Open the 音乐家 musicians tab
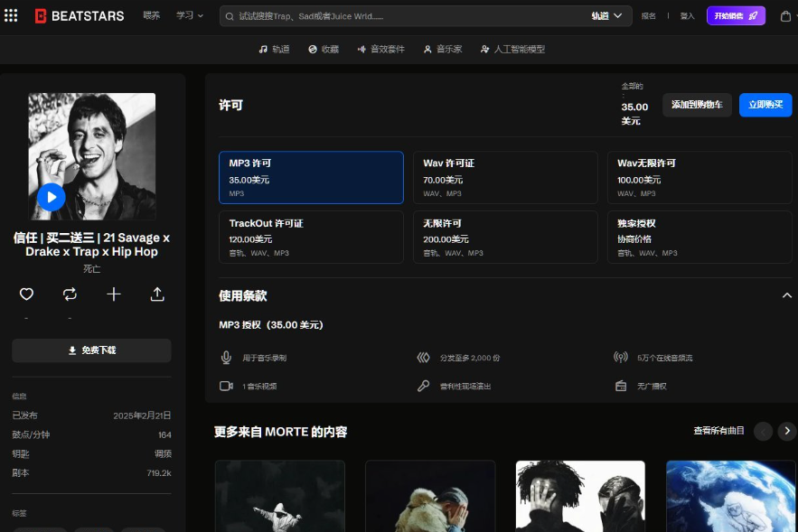Image resolution: width=798 pixels, height=532 pixels. [443, 50]
